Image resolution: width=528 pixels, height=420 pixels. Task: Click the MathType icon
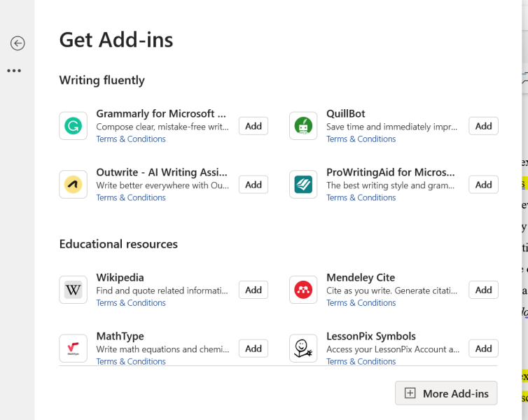click(73, 349)
